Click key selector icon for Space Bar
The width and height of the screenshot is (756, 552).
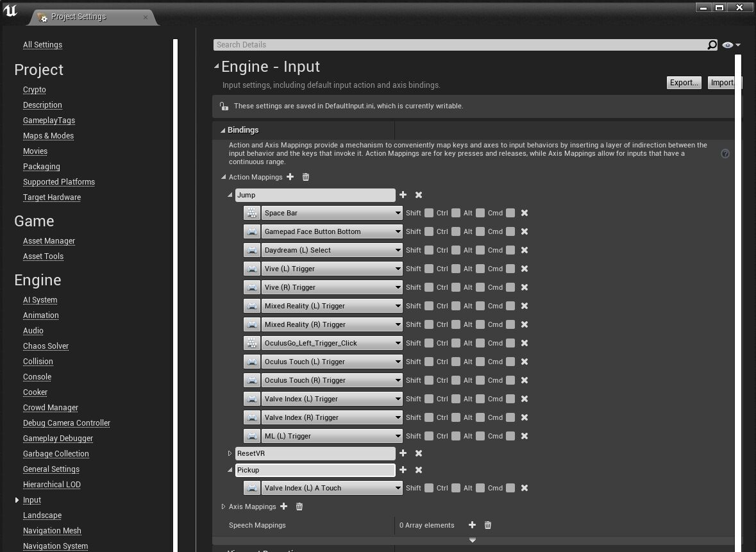(x=252, y=213)
